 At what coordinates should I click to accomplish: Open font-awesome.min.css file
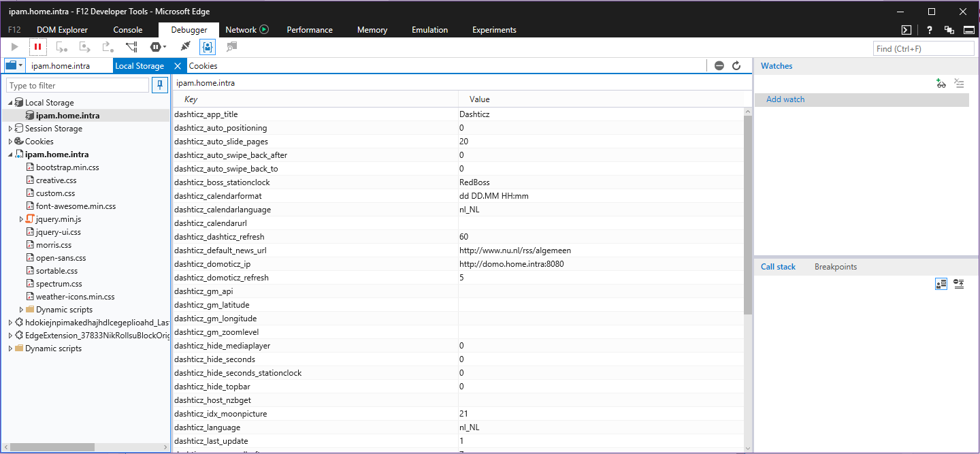coord(76,206)
